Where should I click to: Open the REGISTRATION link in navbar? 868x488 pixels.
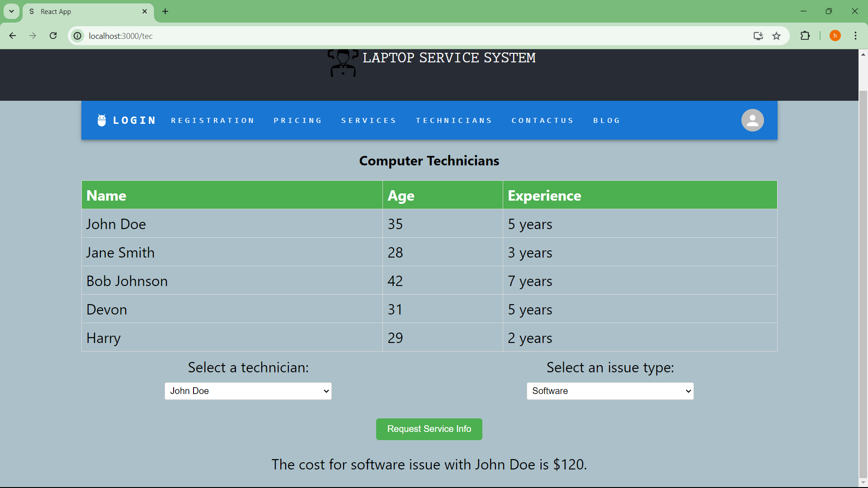pyautogui.click(x=212, y=121)
